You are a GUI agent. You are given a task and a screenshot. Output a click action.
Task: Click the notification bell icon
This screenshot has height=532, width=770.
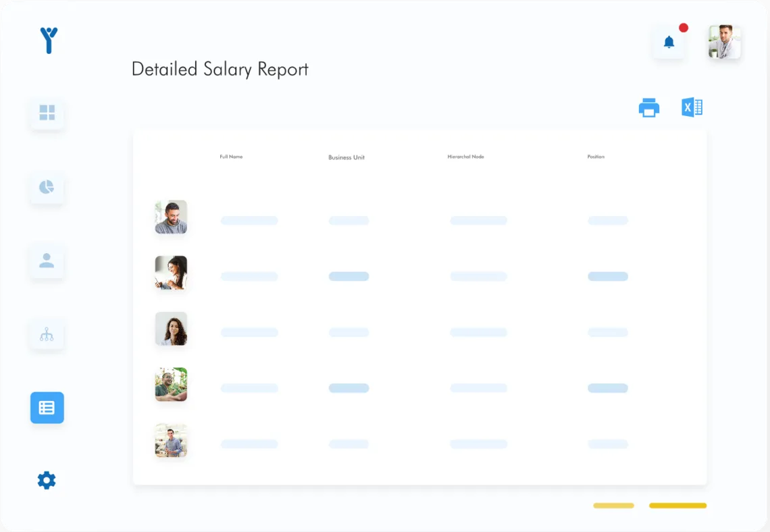(x=669, y=43)
